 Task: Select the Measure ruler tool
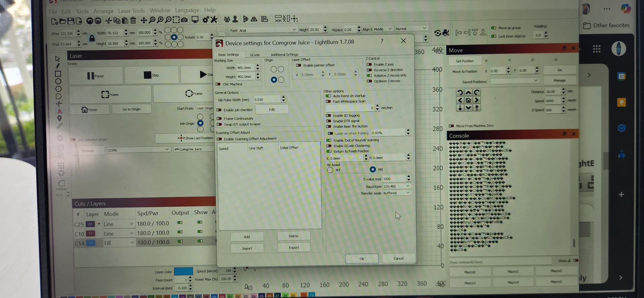60,126
